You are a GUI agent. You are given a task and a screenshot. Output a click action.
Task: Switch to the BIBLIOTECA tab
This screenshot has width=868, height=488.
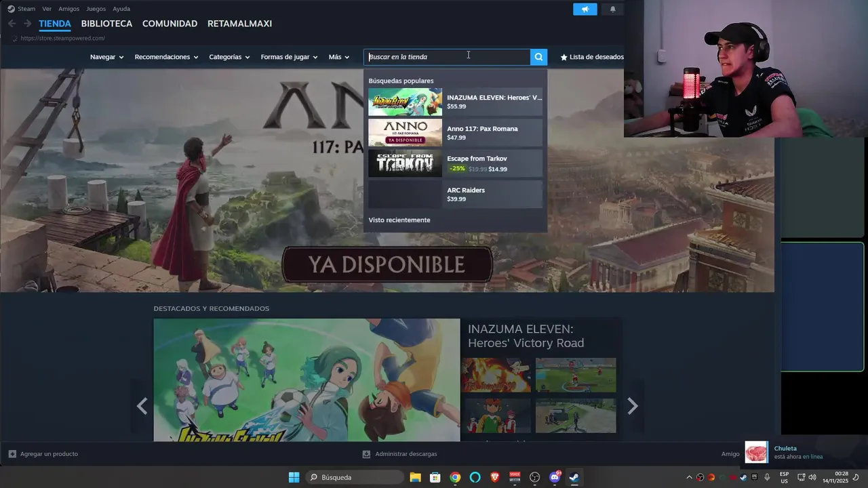pyautogui.click(x=106, y=24)
